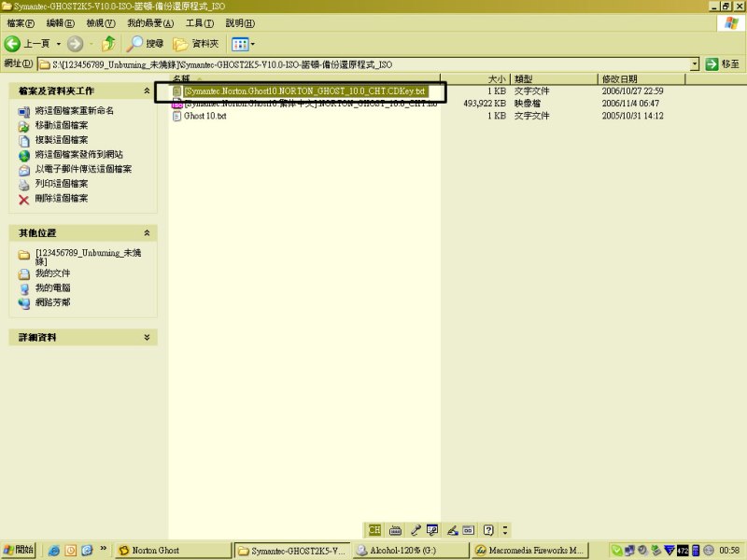The width and height of the screenshot is (747, 560).
Task: Collapse the 檔案及資料夾工作 panel
Action: click(147, 91)
